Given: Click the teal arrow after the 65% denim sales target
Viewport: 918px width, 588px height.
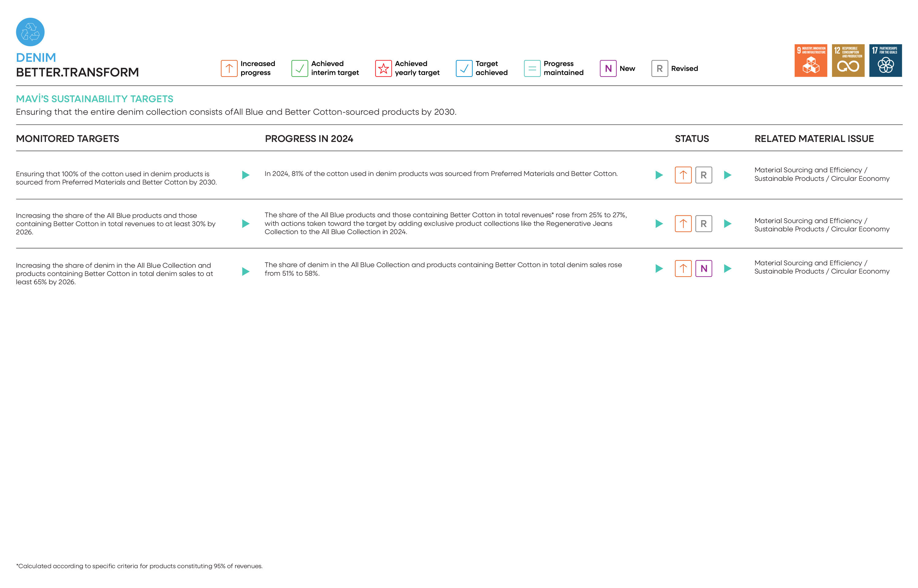Looking at the screenshot, I should point(246,271).
